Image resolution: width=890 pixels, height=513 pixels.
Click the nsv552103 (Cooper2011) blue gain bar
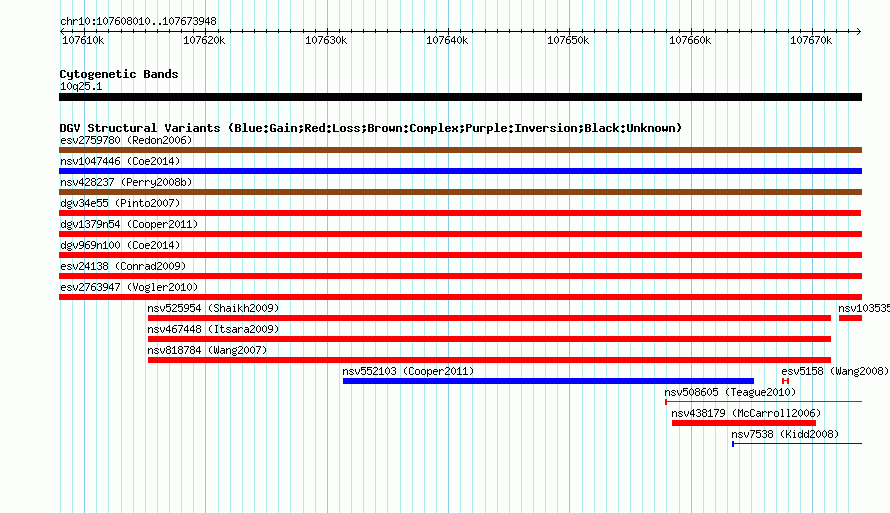click(x=548, y=381)
